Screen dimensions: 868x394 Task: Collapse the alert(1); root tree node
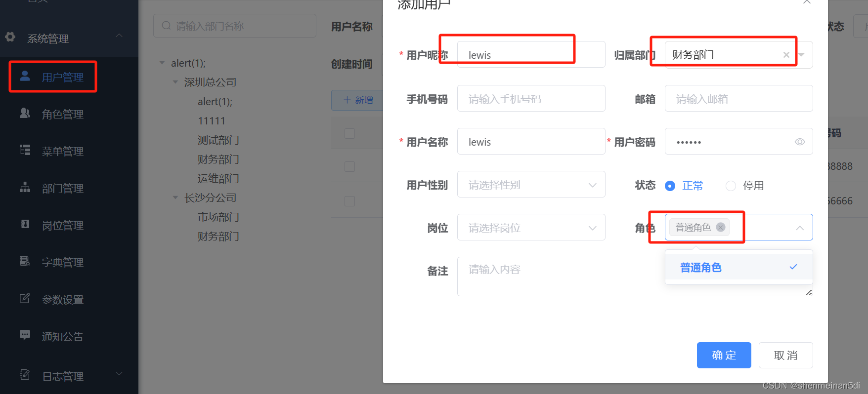pyautogui.click(x=162, y=63)
